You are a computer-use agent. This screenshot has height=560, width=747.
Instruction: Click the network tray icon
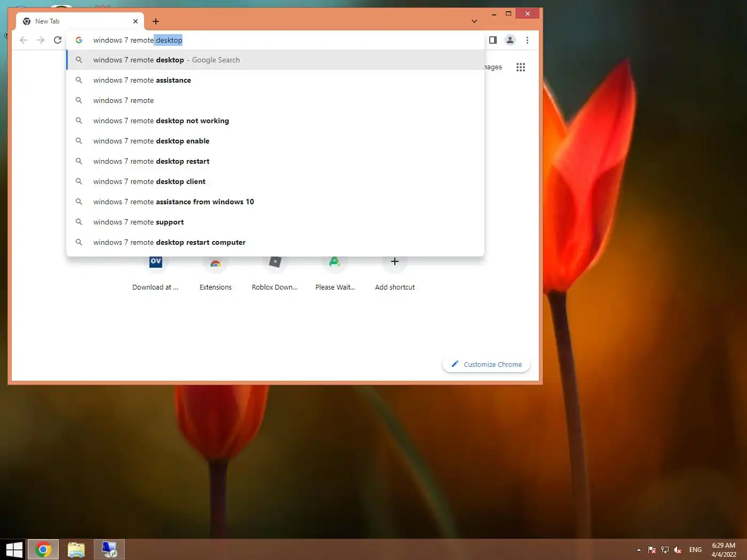665,550
